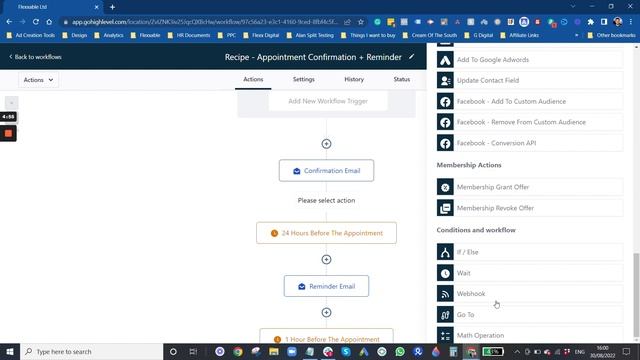Add action below 24 Hours Before wait step
640x360 pixels.
click(x=326, y=260)
